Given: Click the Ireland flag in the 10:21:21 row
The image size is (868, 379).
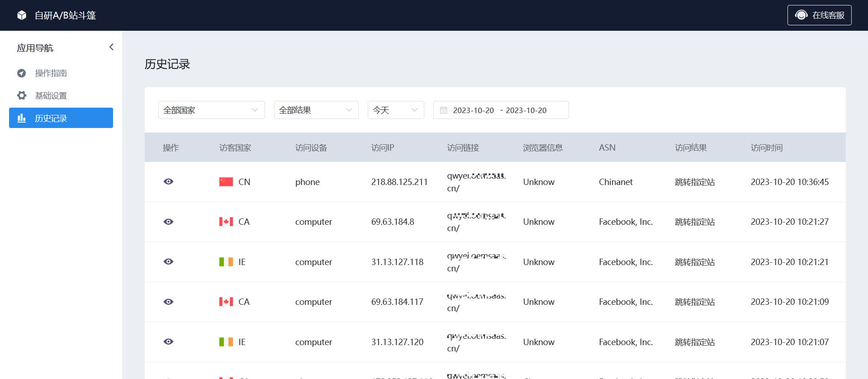Looking at the screenshot, I should pyautogui.click(x=226, y=261).
